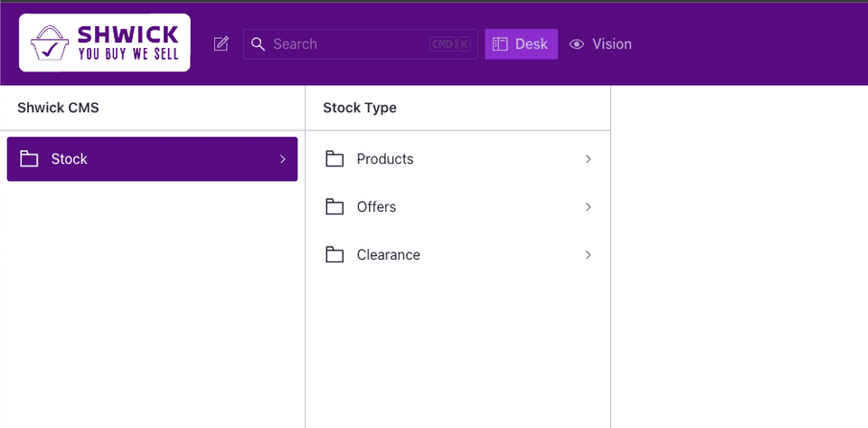868x428 pixels.
Task: Click the chevron on the Stock row
Action: tap(282, 159)
